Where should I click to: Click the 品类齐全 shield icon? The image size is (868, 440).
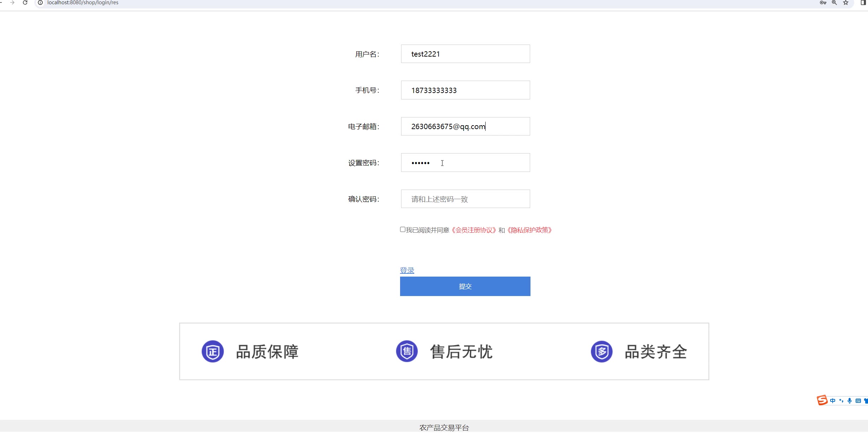pos(602,351)
